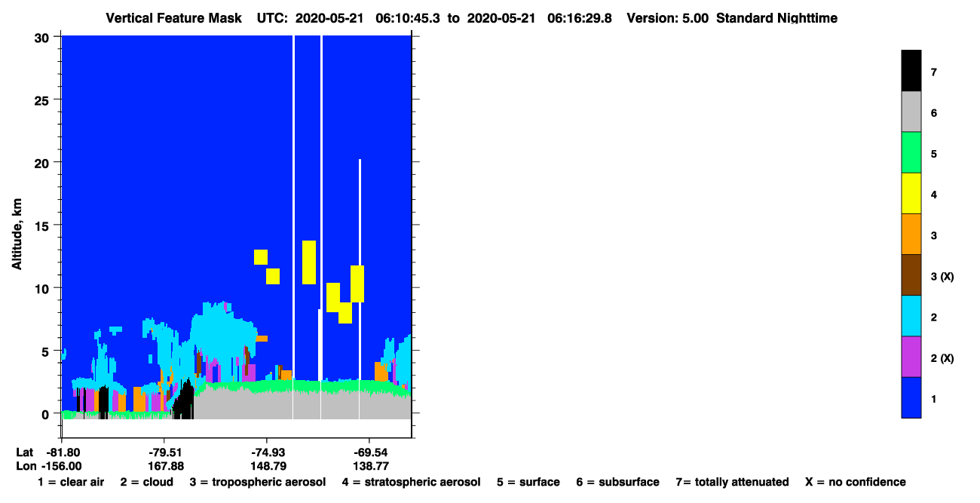This screenshot has height=503, width=980.
Task: Click the yellow color bar segment labeled 4
Action: (911, 193)
